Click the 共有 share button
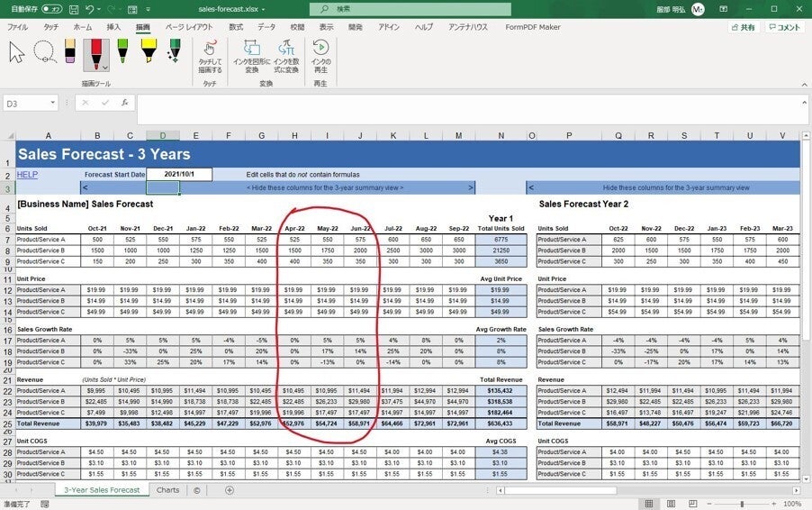 (x=743, y=28)
